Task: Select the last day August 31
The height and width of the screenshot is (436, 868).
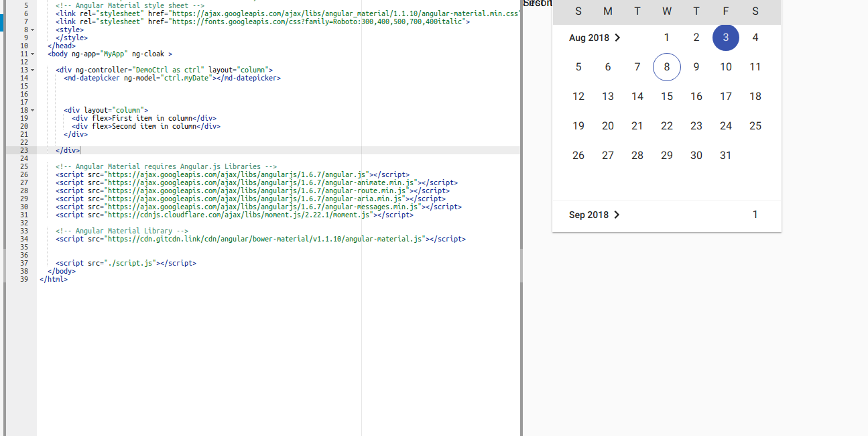Action: click(x=725, y=155)
